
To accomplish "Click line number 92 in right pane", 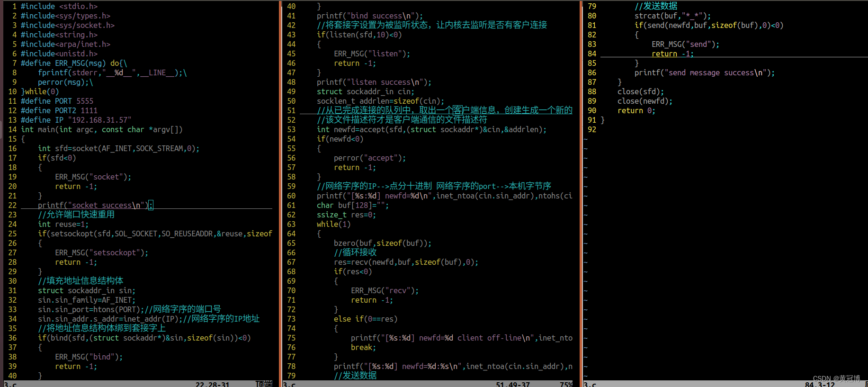I will tap(592, 129).
